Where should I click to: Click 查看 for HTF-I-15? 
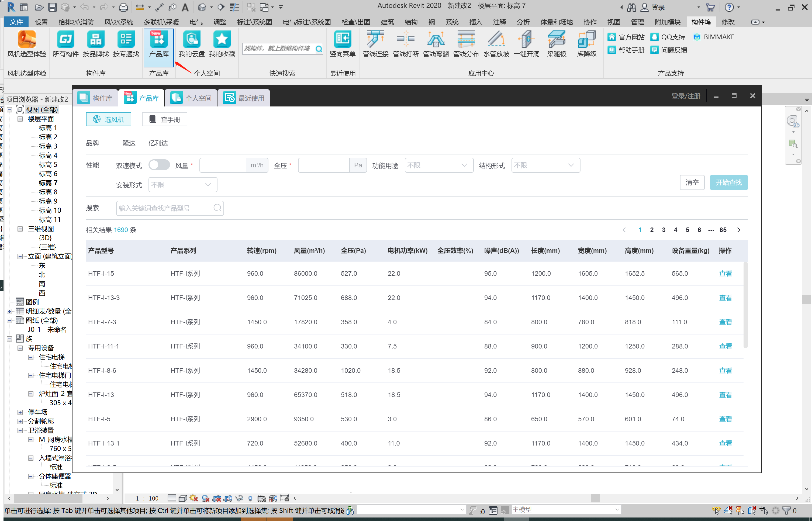coord(725,273)
